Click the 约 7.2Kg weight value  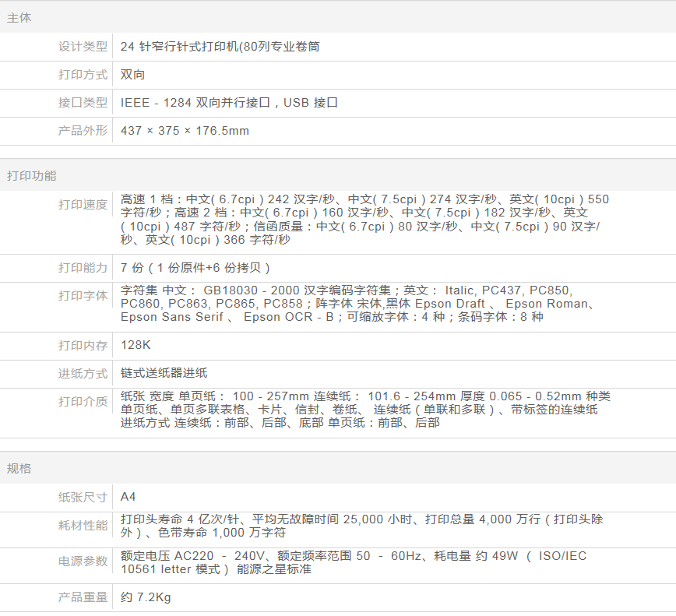click(146, 597)
